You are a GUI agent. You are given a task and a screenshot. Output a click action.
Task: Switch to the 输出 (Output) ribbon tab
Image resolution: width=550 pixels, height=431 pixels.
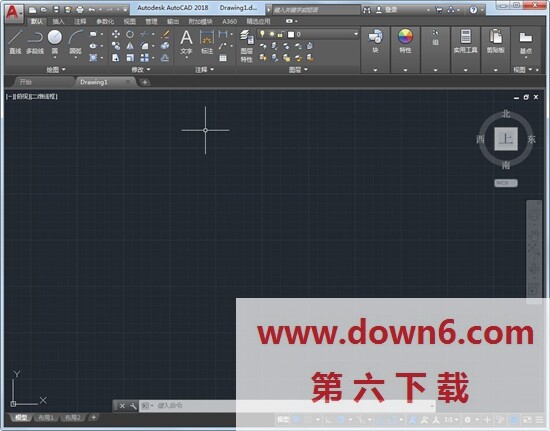coord(173,21)
